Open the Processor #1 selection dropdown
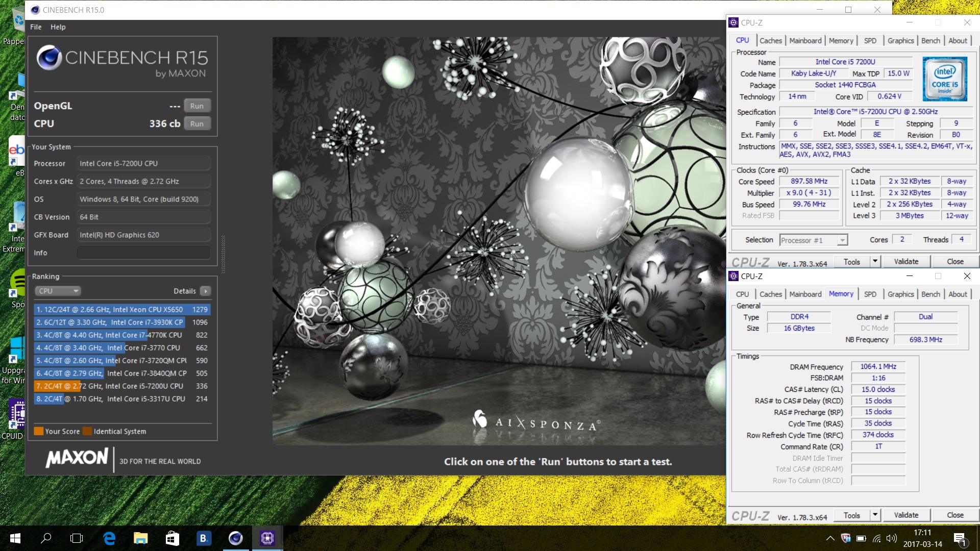 (813, 240)
